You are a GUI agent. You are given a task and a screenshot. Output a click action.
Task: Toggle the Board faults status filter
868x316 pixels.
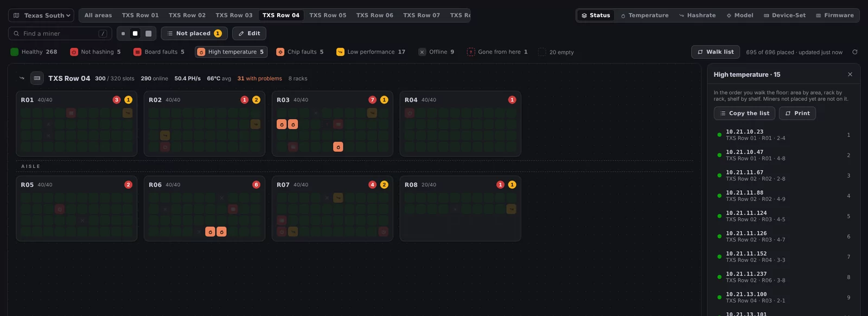click(x=159, y=52)
